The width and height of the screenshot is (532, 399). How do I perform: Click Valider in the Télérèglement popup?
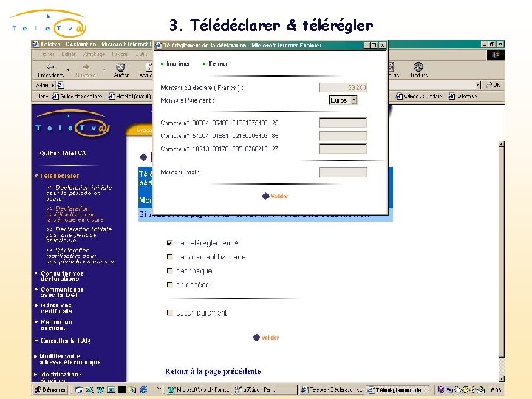(275, 196)
